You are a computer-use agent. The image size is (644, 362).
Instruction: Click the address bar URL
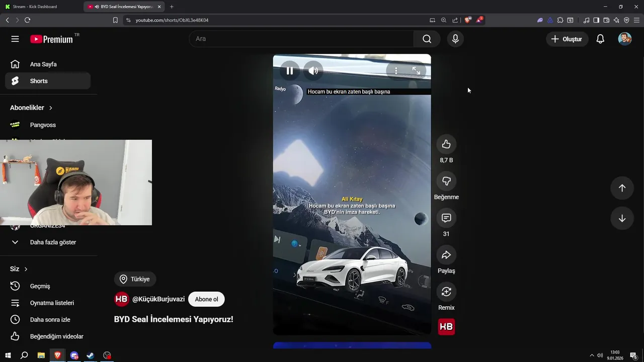click(x=172, y=20)
